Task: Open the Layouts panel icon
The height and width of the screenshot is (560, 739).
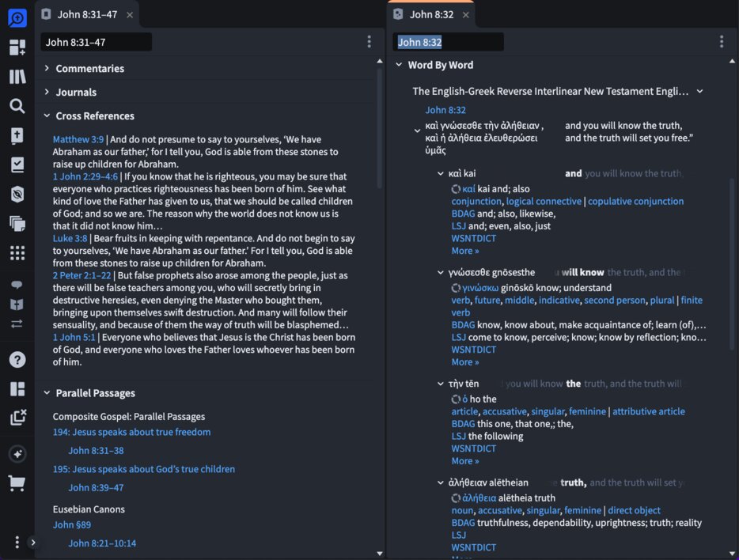Action: pos(17,388)
